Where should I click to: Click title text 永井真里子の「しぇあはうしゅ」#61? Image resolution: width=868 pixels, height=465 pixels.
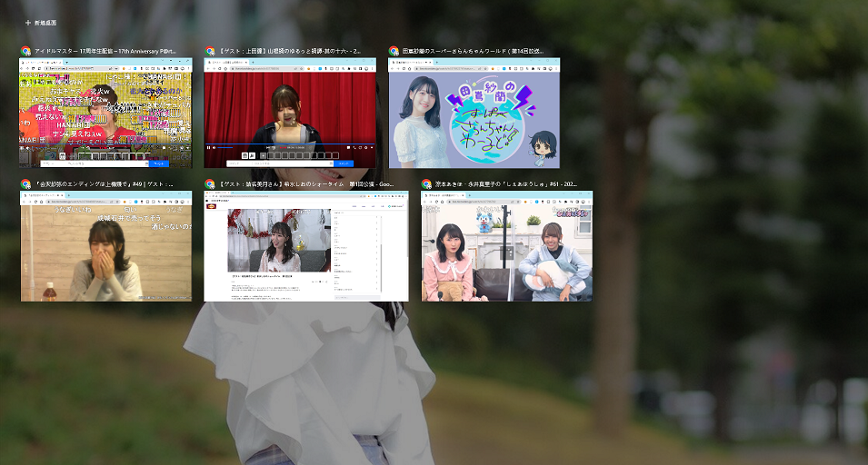click(x=506, y=184)
